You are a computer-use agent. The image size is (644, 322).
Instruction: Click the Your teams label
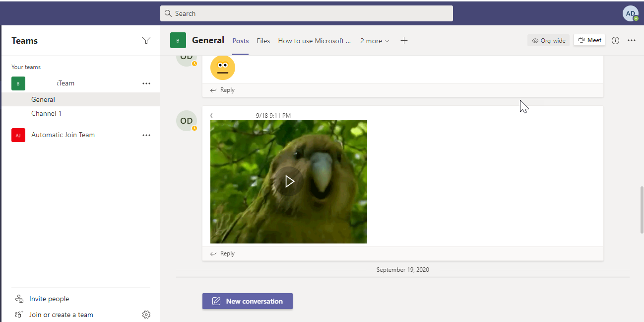point(26,67)
